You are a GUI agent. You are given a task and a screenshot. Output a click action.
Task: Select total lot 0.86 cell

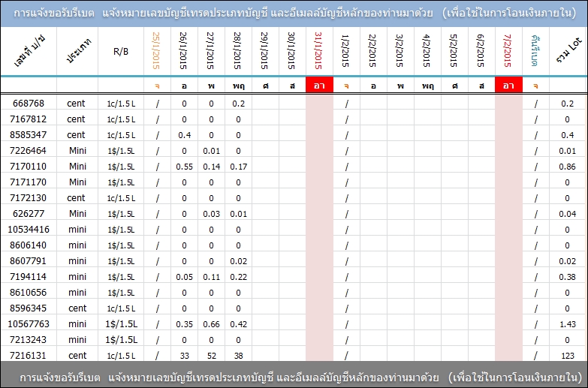click(x=568, y=167)
